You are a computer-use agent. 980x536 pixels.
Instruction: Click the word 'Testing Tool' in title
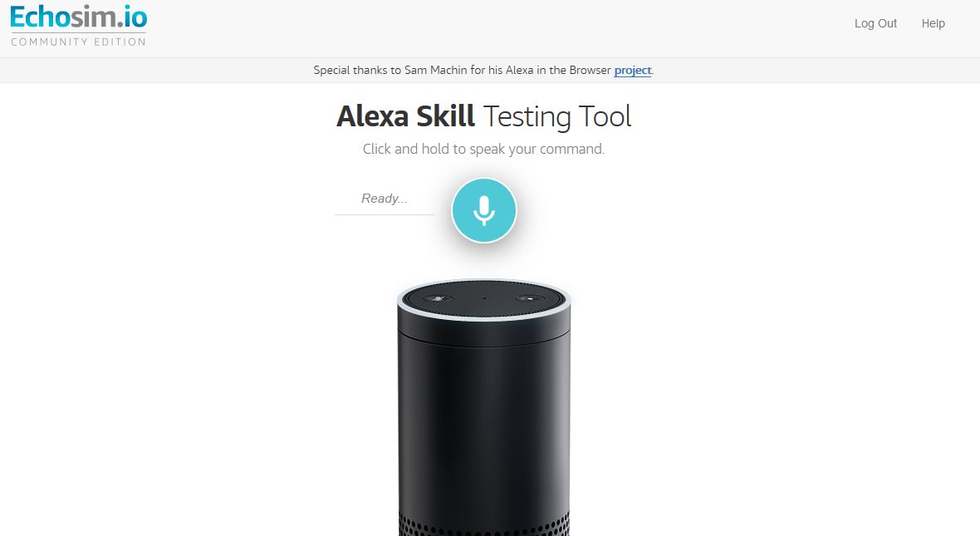coord(557,117)
